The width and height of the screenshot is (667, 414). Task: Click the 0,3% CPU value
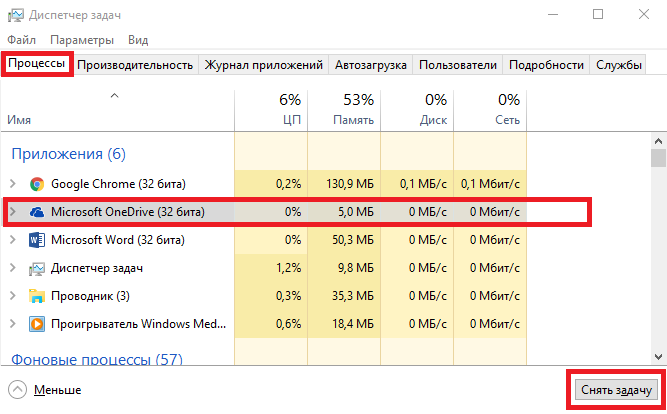coord(288,296)
